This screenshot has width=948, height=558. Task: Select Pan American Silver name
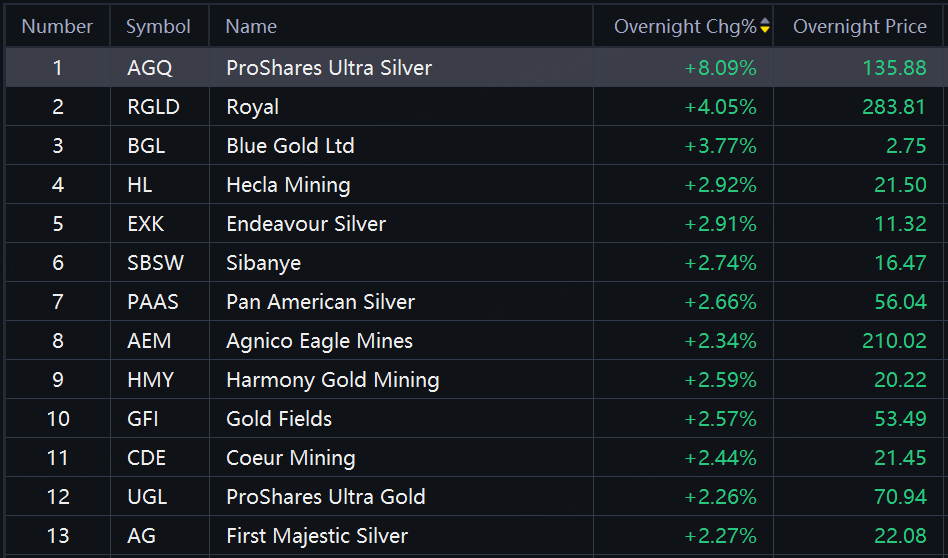[320, 302]
